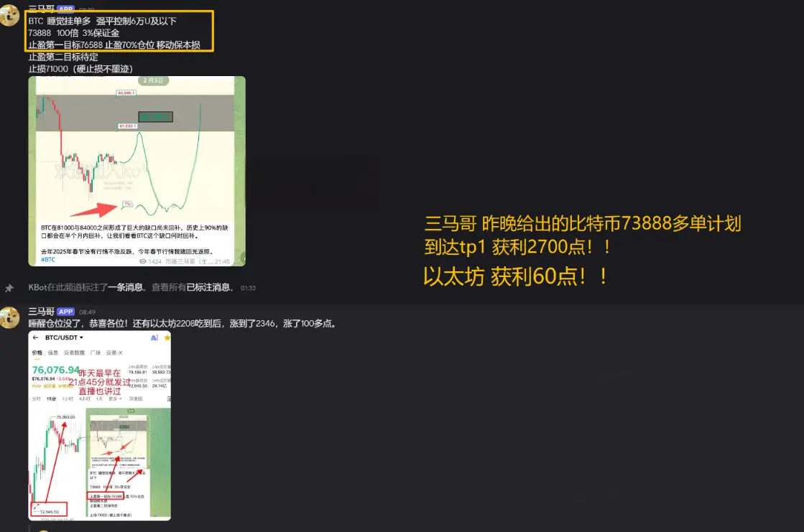Click the 止损71000（硬止损不墨迹）message line

pyautogui.click(x=80, y=69)
